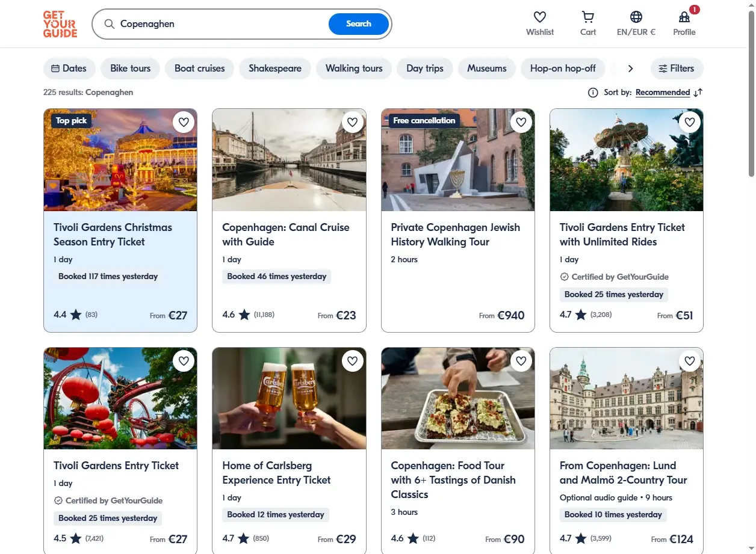Click the 'From €90' price
This screenshot has width=756, height=554.
click(505, 539)
